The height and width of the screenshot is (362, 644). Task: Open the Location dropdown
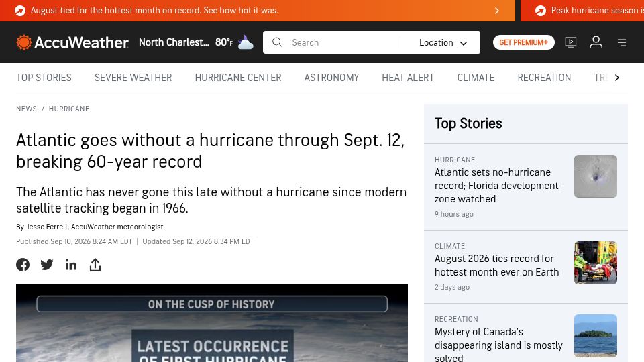pos(443,42)
